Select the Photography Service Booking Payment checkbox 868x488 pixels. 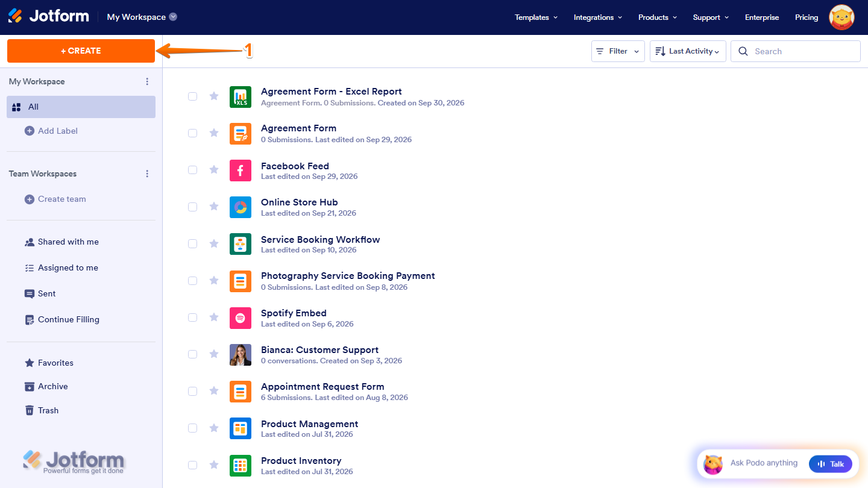192,281
